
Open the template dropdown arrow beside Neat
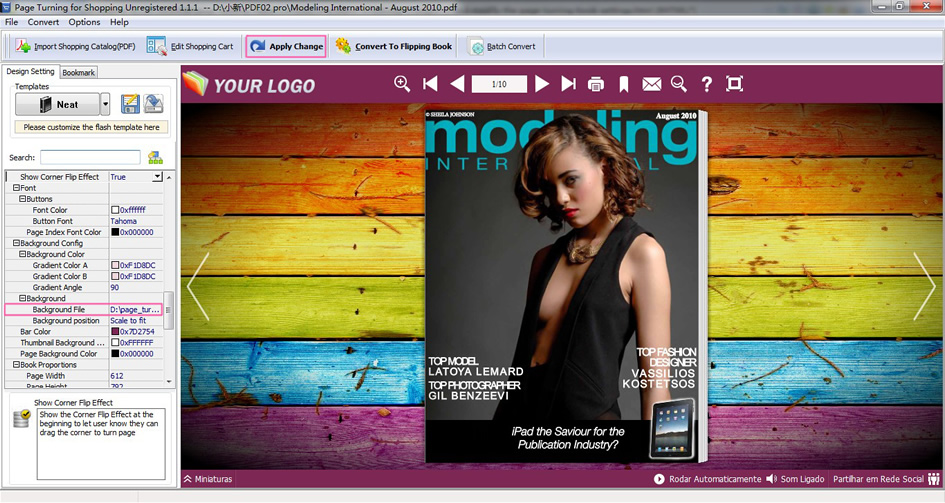[105, 104]
